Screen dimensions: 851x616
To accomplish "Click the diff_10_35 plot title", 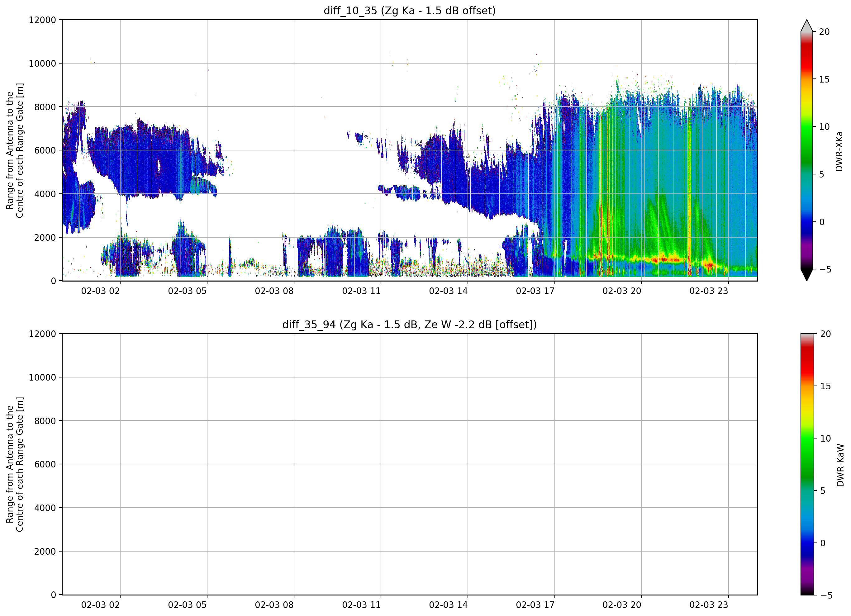I will (409, 11).
